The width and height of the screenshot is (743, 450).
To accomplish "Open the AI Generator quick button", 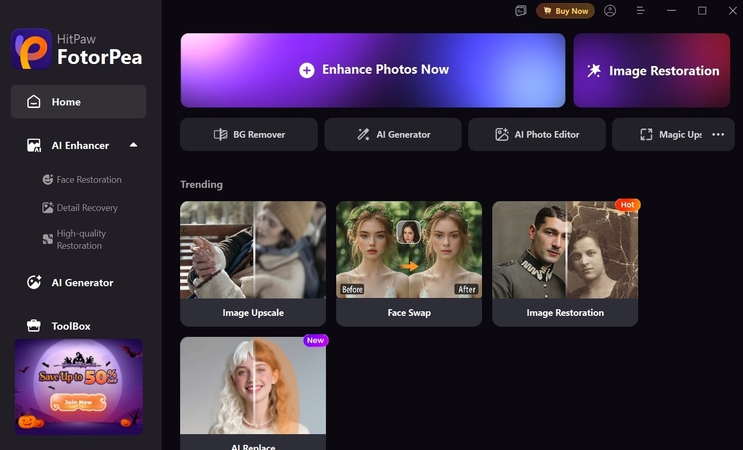I will [x=393, y=135].
